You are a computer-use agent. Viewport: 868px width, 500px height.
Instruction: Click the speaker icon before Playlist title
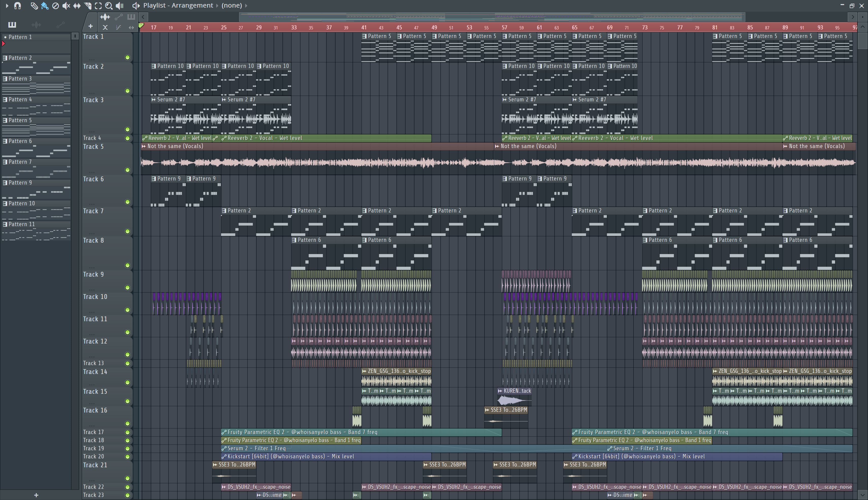pyautogui.click(x=136, y=6)
